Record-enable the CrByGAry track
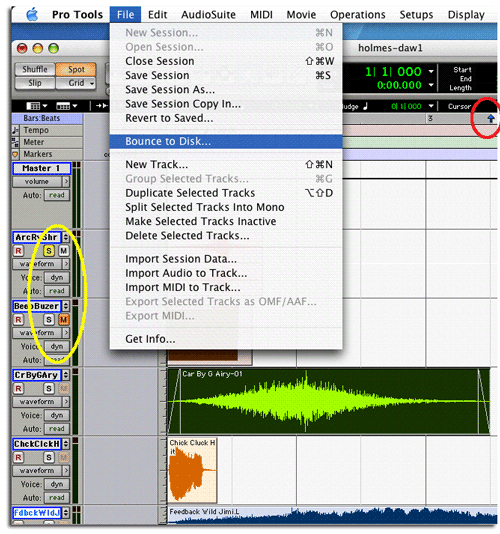 click(x=18, y=389)
